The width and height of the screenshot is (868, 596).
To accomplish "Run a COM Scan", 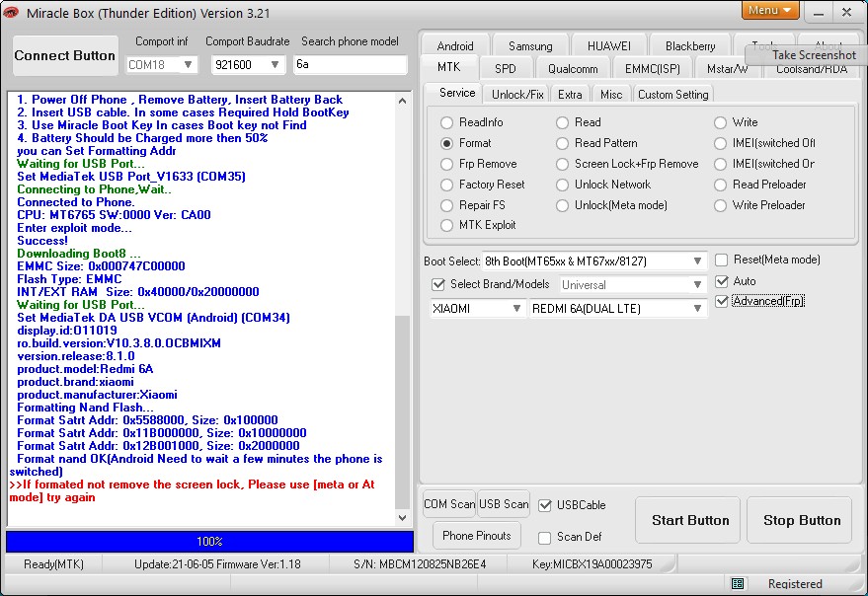I will [449, 504].
